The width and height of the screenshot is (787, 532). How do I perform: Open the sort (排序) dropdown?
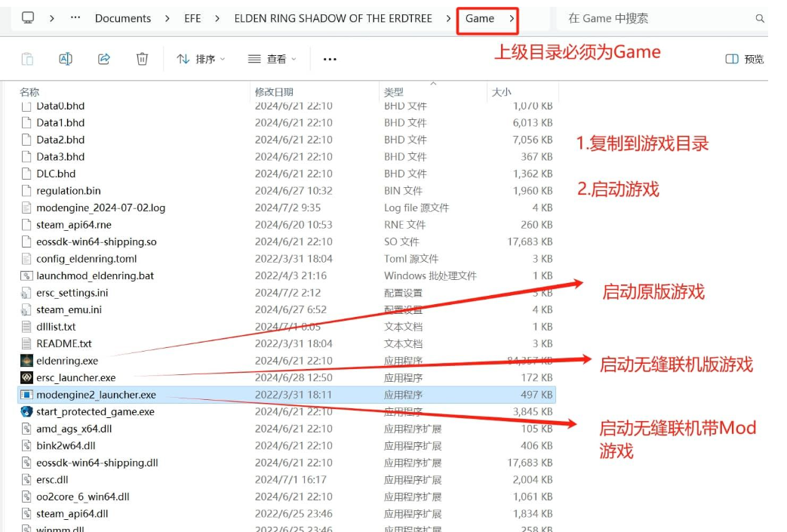pos(201,59)
